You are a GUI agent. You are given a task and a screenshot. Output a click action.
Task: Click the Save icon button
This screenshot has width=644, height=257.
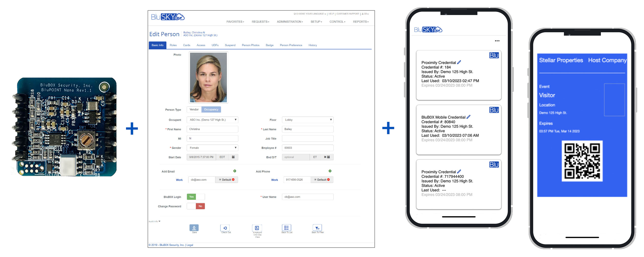pyautogui.click(x=194, y=228)
